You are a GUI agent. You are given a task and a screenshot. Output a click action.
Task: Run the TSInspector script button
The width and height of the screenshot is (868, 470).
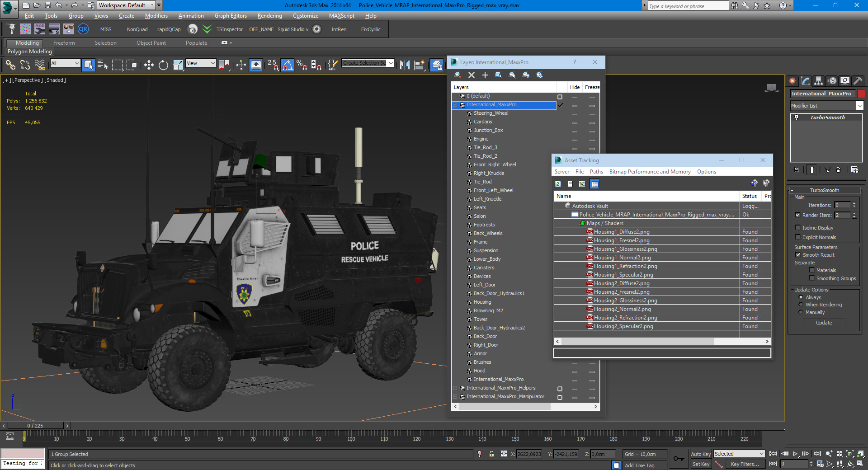pyautogui.click(x=229, y=29)
